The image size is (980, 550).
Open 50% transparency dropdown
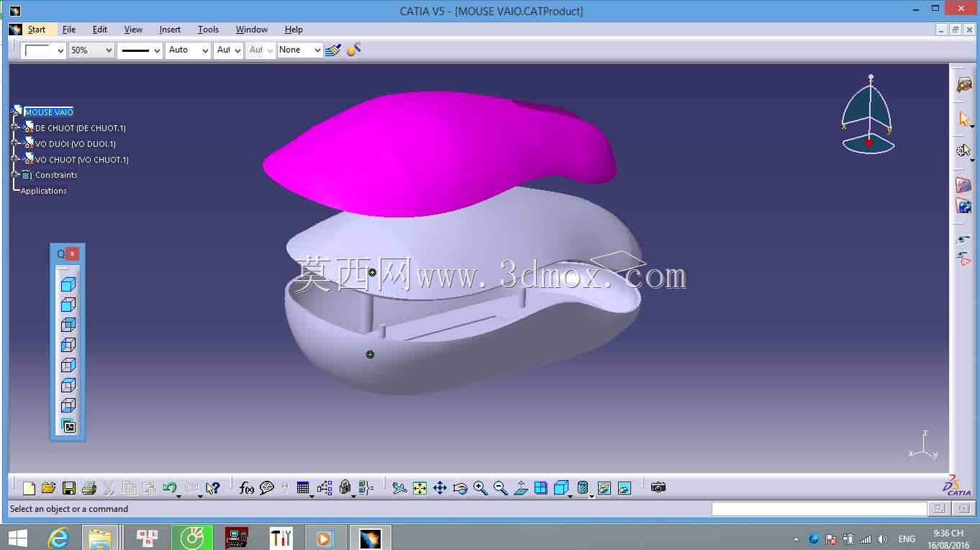109,50
